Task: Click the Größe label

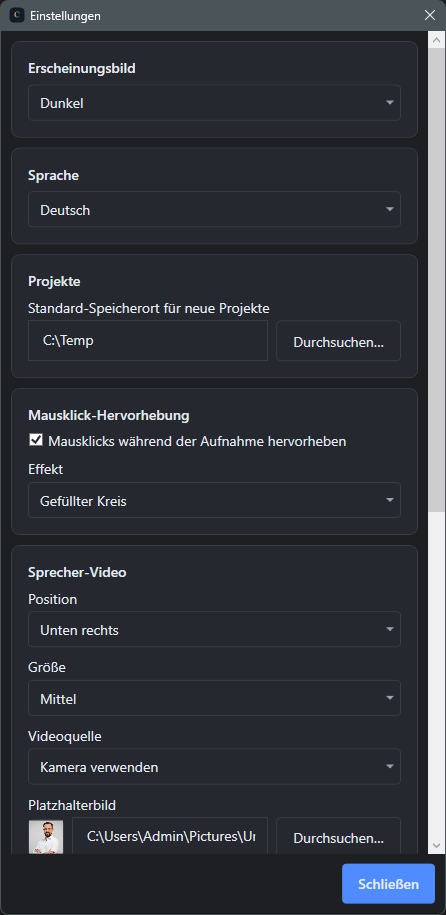Action: (47, 667)
